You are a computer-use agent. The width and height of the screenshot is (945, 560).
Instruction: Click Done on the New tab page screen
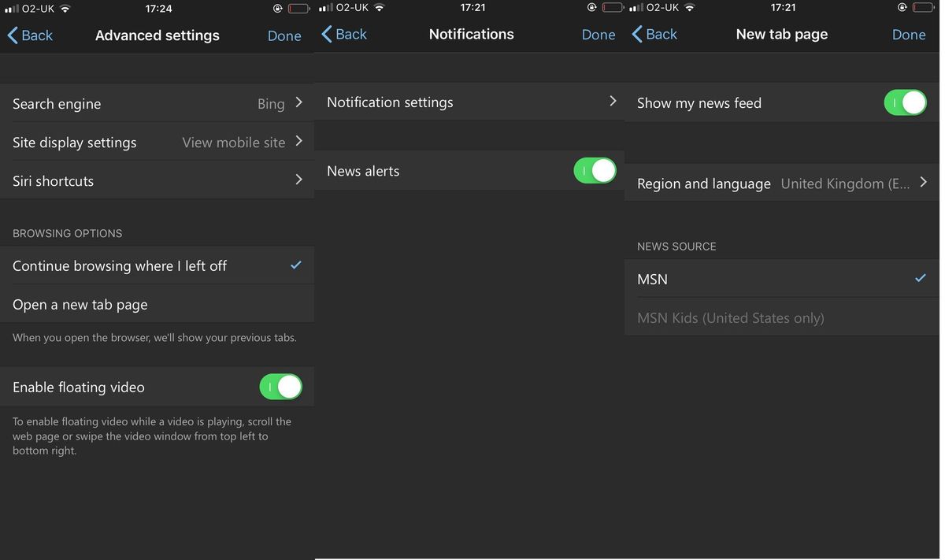pyautogui.click(x=909, y=34)
